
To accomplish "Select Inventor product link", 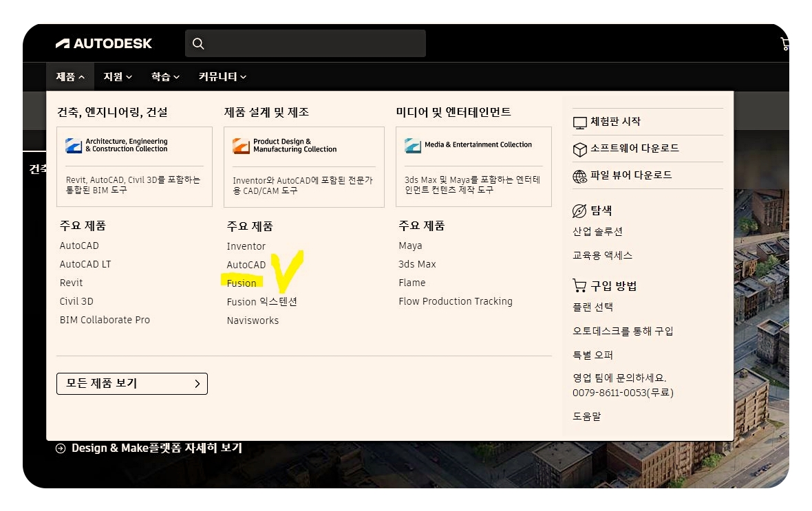I will [x=246, y=246].
